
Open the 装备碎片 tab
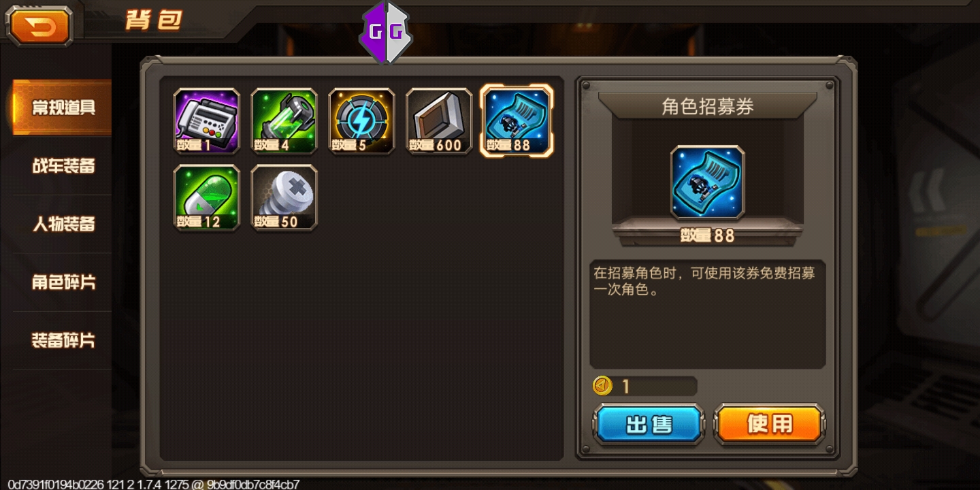point(62,340)
